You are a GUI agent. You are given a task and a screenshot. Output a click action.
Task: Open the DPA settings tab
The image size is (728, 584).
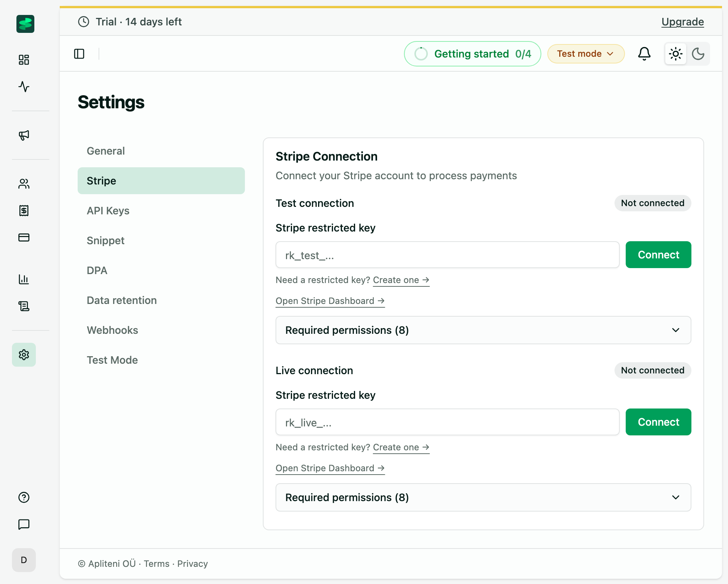pos(161,270)
